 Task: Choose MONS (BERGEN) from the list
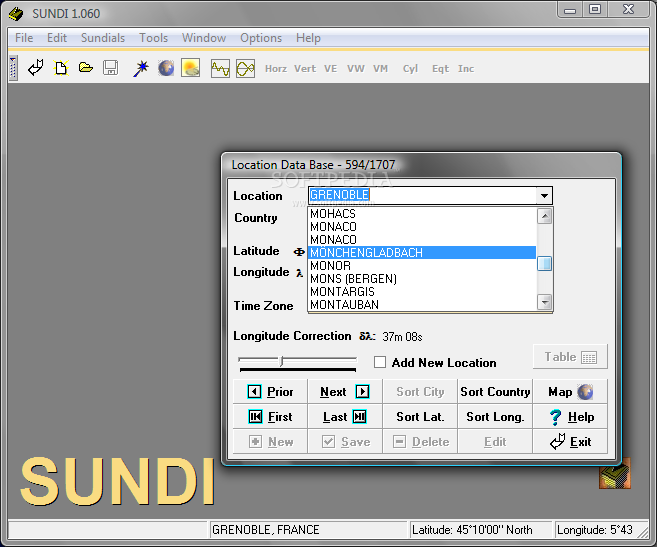click(x=422, y=279)
